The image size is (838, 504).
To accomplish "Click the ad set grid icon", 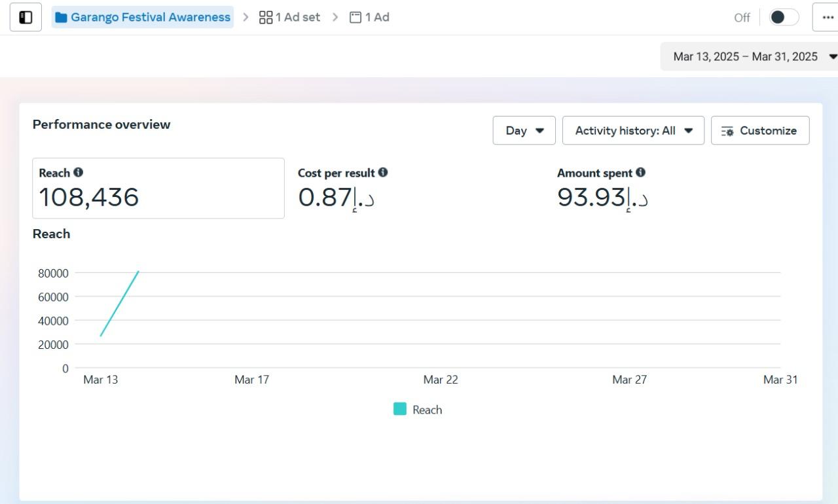I will pos(266,17).
